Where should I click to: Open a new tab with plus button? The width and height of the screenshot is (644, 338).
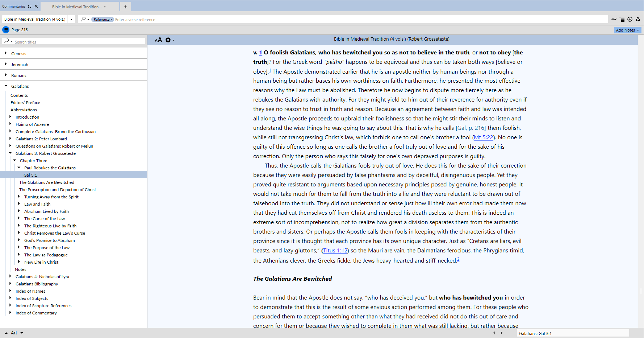click(126, 7)
